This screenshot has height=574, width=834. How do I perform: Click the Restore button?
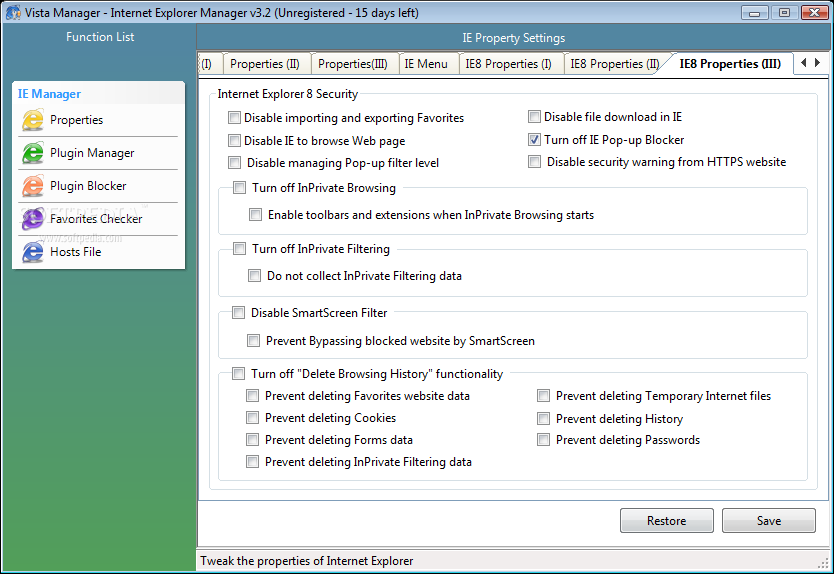click(666, 520)
